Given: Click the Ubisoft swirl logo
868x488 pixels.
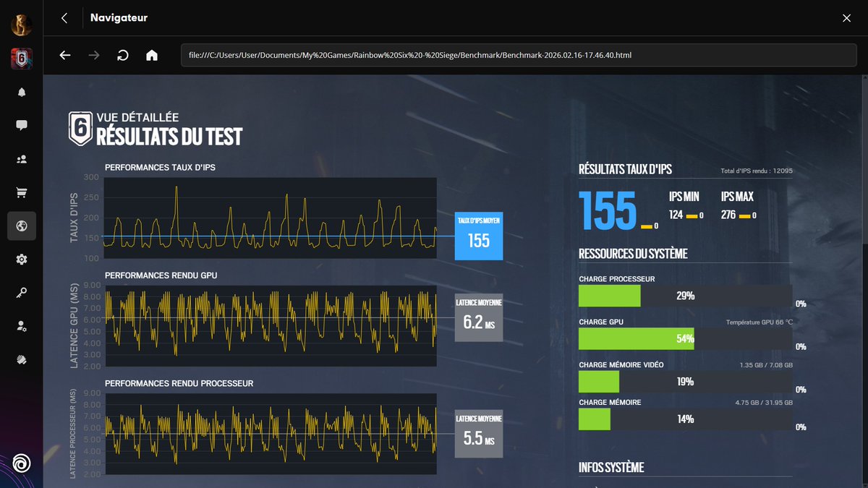Looking at the screenshot, I should [22, 463].
